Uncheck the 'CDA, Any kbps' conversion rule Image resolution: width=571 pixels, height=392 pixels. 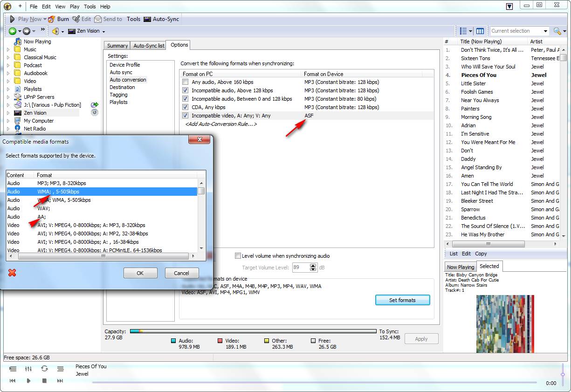click(x=186, y=107)
